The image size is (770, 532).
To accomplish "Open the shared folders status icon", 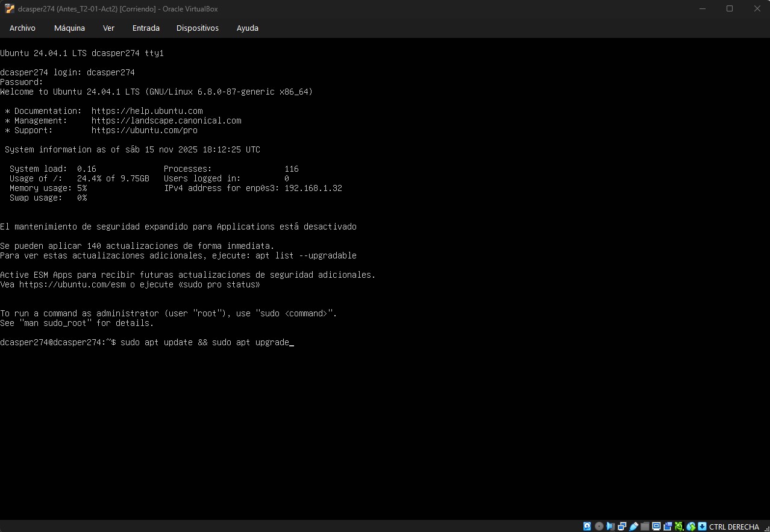I will [x=645, y=527].
